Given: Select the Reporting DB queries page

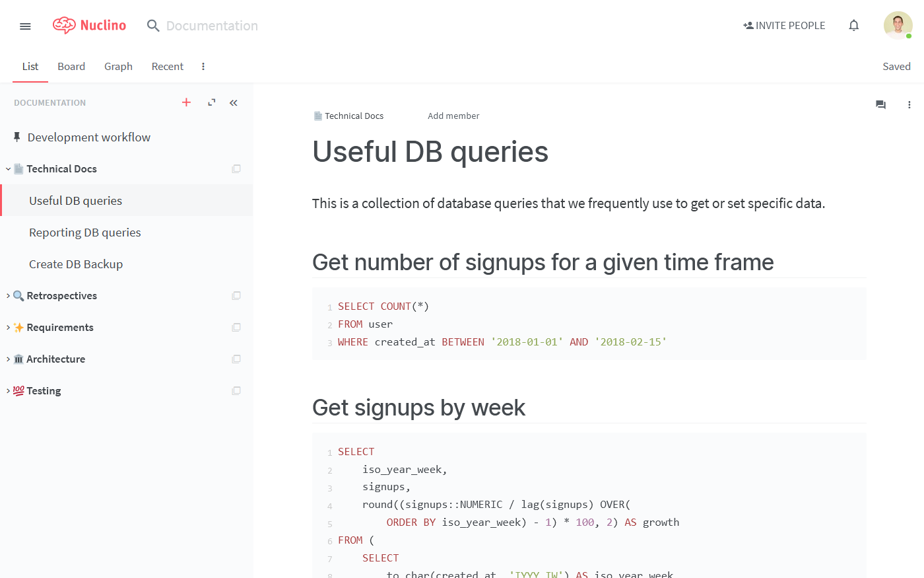Looking at the screenshot, I should pyautogui.click(x=84, y=232).
